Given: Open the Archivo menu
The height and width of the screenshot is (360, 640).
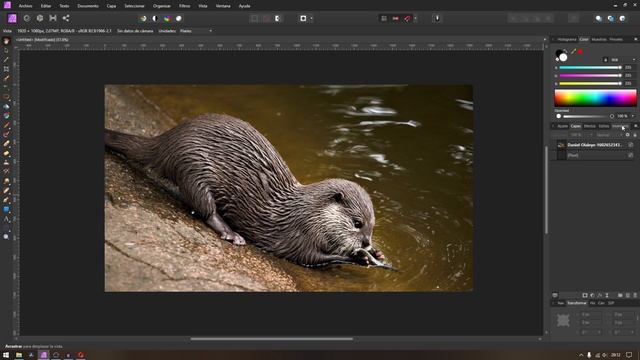Looking at the screenshot, I should coord(25,6).
